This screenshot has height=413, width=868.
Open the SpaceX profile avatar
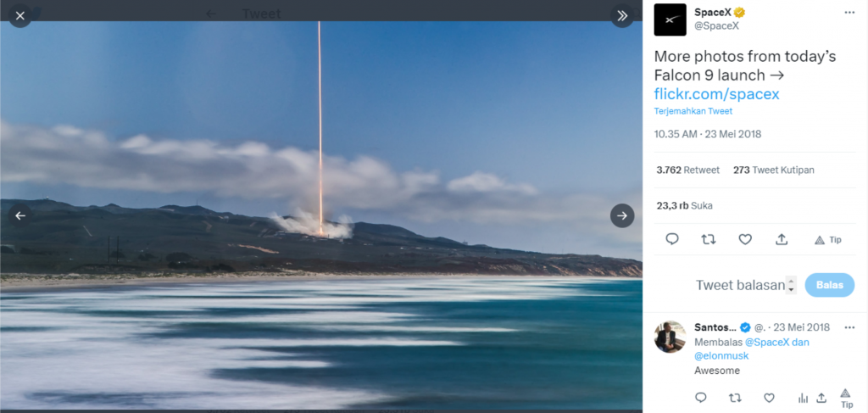pos(670,20)
